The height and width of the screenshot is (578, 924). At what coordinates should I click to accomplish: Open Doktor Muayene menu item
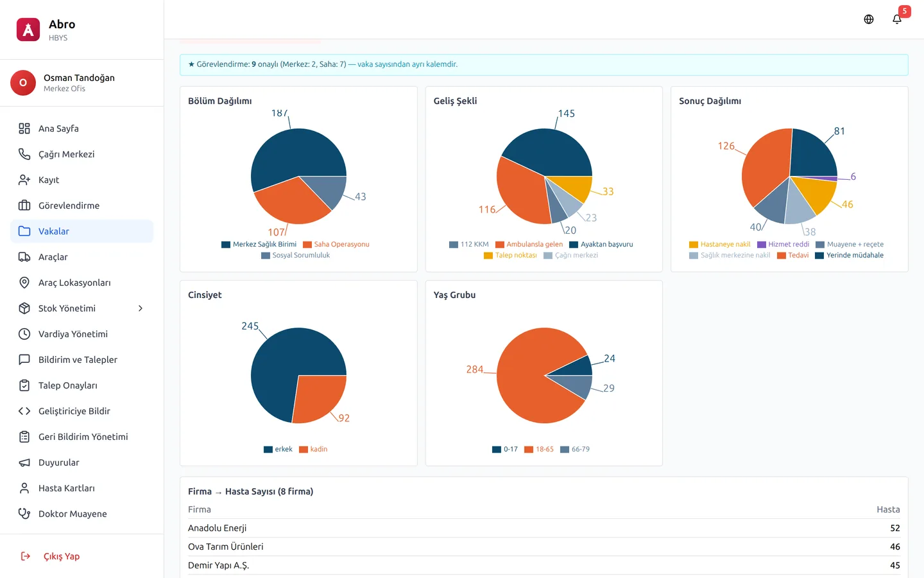tap(81, 514)
